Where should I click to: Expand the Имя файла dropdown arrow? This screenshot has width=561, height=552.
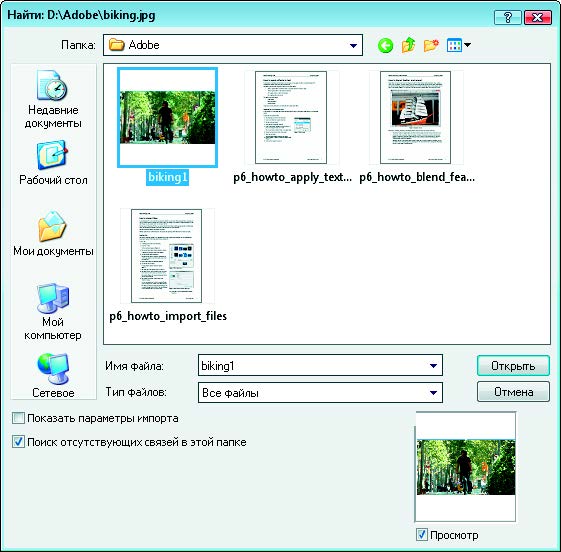click(x=433, y=366)
